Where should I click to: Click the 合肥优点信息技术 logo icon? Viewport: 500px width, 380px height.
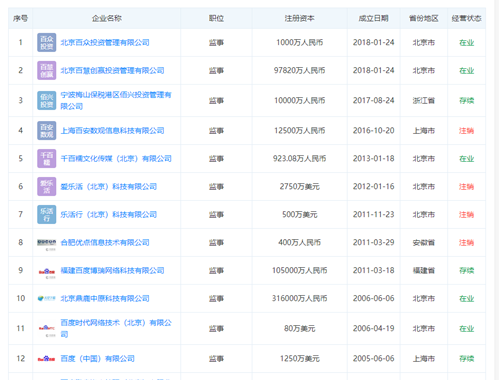(x=47, y=244)
